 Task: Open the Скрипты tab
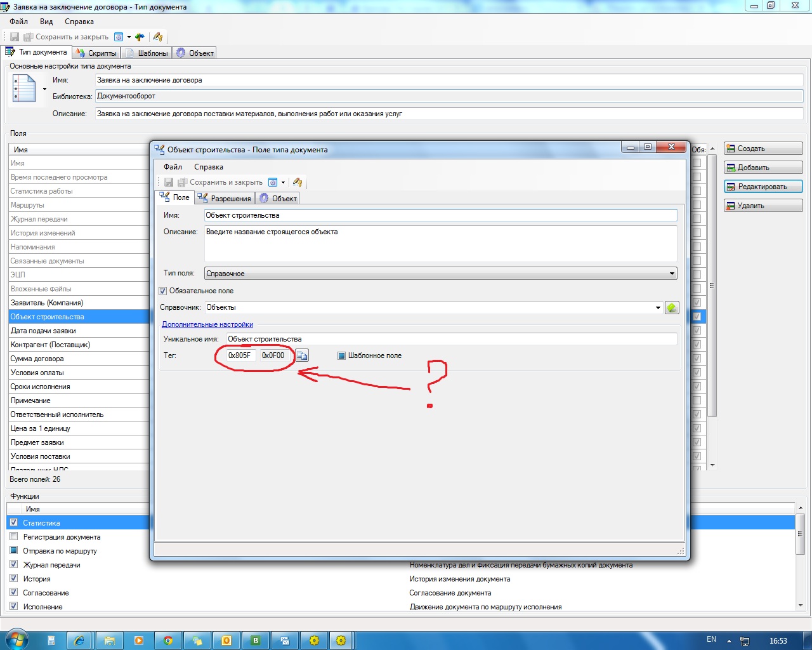click(x=96, y=53)
